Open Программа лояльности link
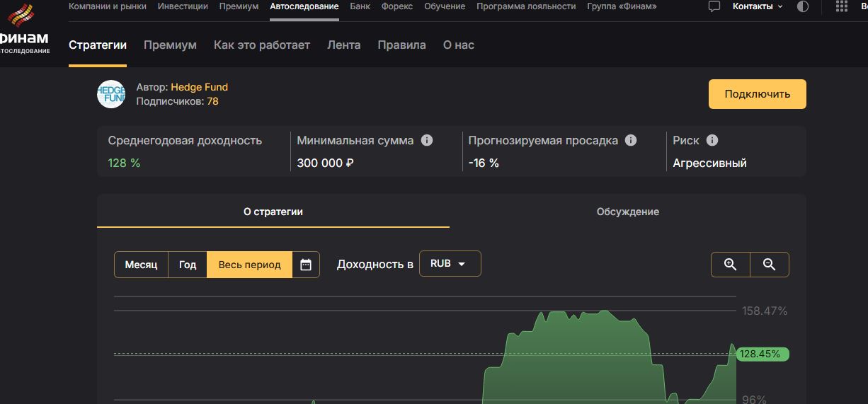 526,6
